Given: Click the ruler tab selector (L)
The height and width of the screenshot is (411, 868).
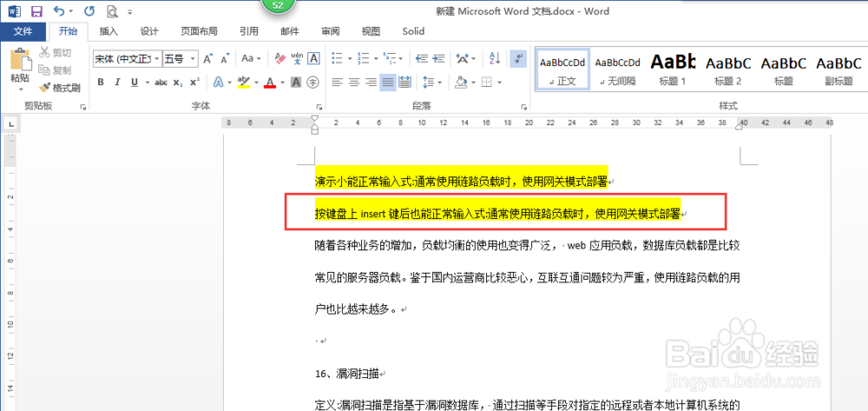Looking at the screenshot, I should (11, 123).
